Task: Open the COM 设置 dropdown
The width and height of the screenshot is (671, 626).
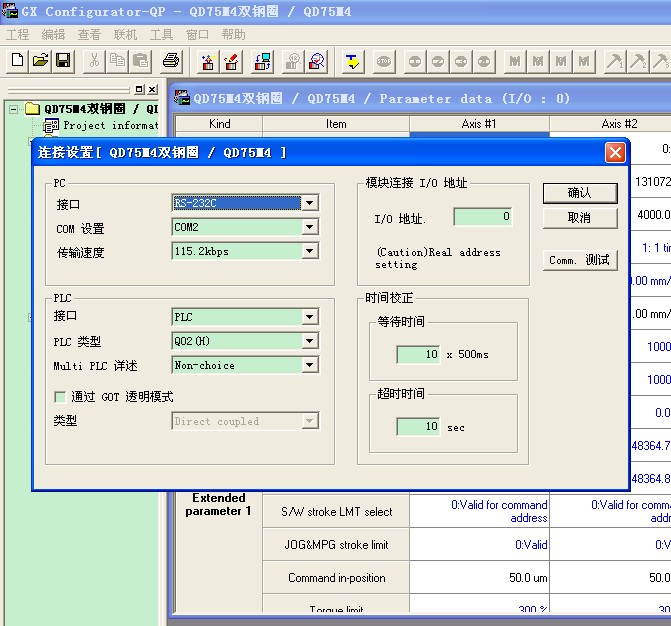Action: point(310,227)
